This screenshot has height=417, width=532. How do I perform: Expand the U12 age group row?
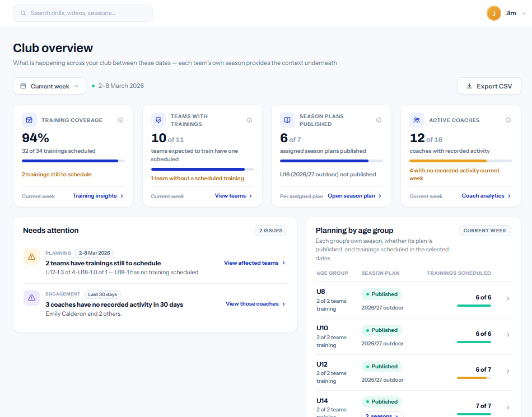point(508,371)
